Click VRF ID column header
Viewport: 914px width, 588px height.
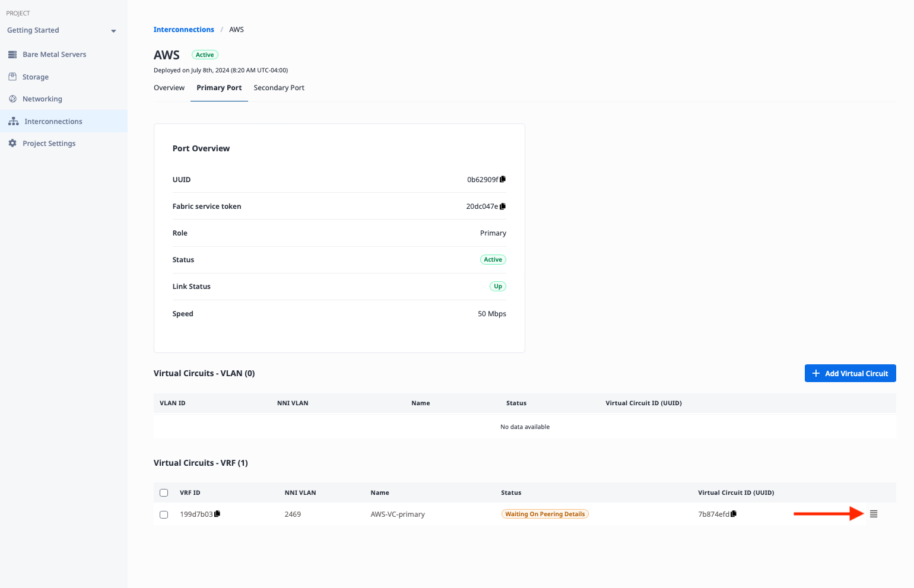point(190,492)
